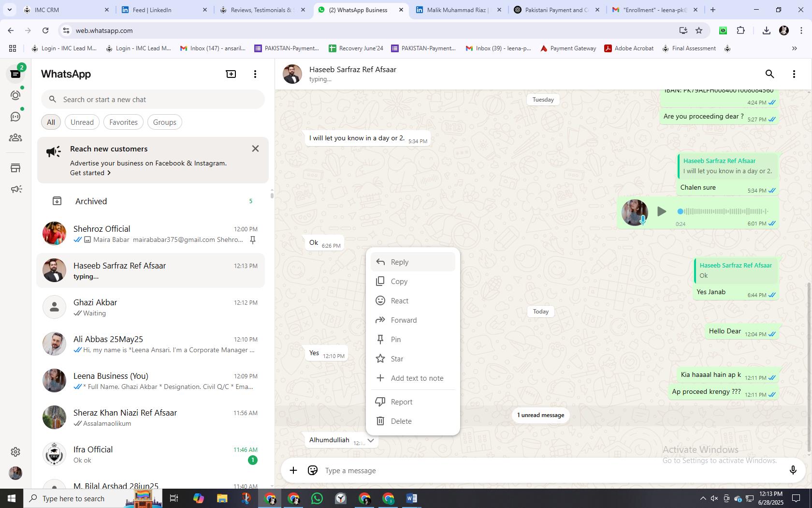
Task: Open Ali Abbas 25May25 chat
Action: [151, 344]
